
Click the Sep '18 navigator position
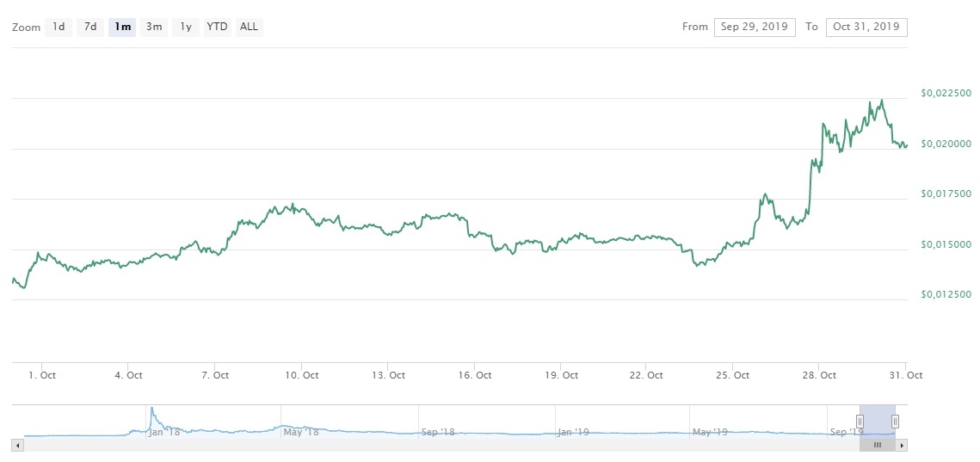point(437,432)
